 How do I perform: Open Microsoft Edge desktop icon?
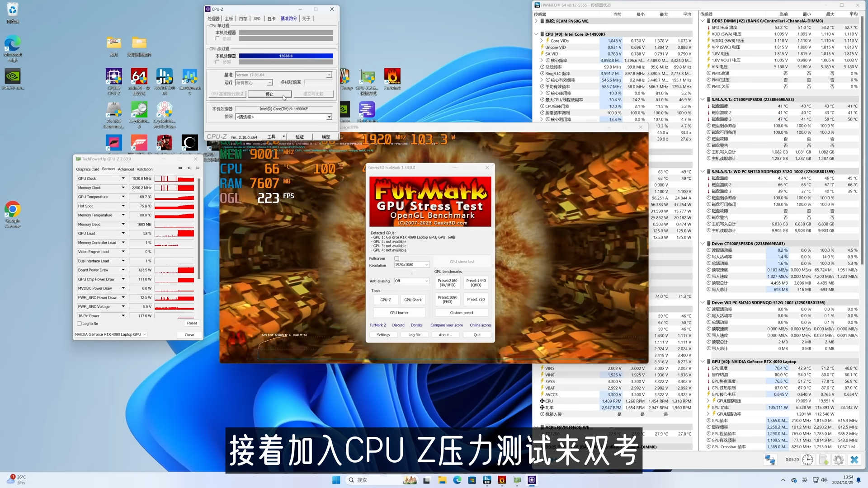(x=13, y=48)
